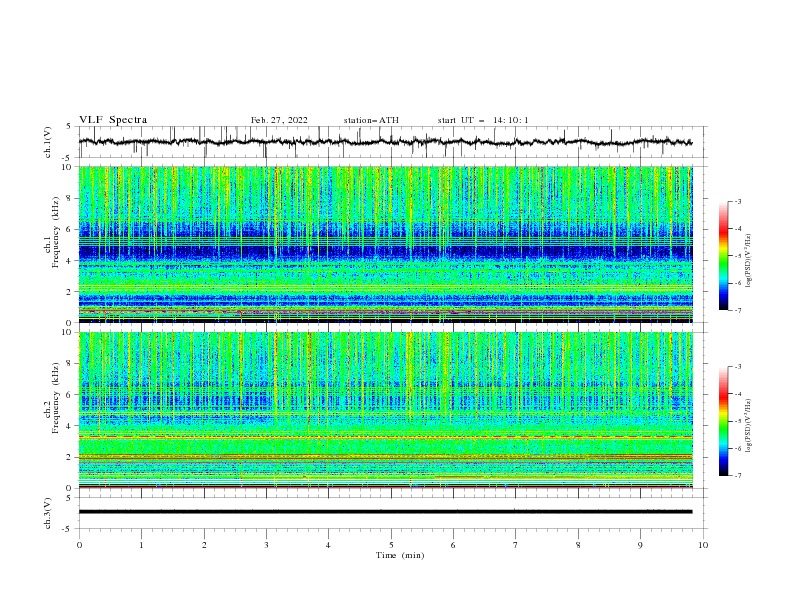Image resolution: width=792 pixels, height=612 pixels.
Task: Click time axis tick label '2'
Action: coord(204,545)
